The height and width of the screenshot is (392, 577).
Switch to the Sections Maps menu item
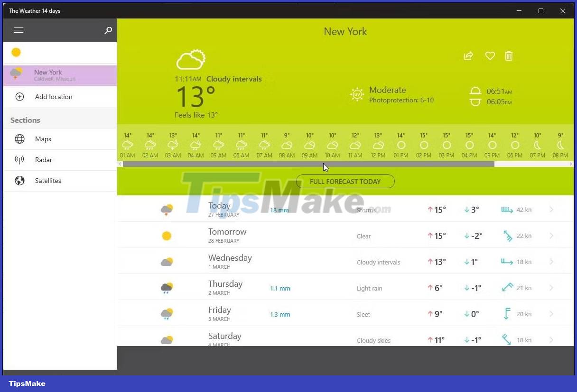[43, 139]
